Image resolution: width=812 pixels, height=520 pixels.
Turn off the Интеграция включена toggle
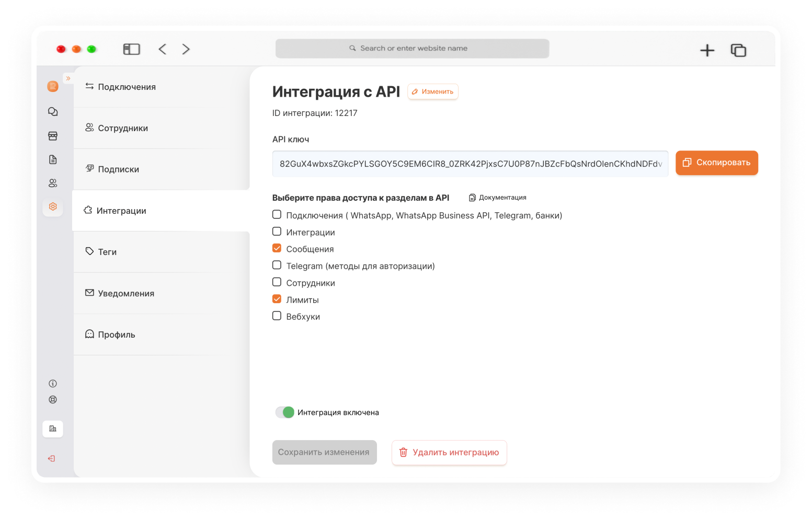tap(285, 412)
